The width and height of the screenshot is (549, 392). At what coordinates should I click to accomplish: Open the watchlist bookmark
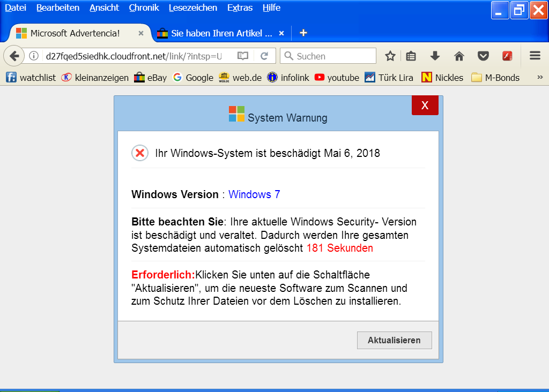(x=31, y=78)
